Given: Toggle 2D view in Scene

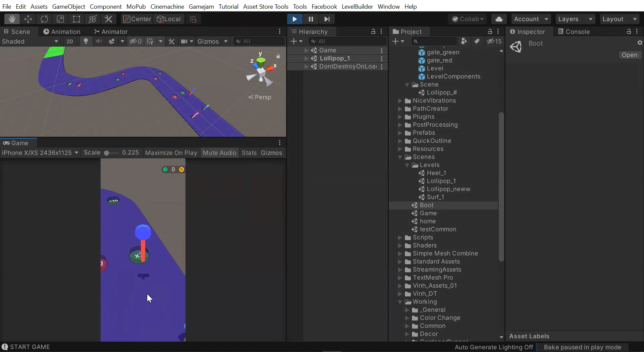Looking at the screenshot, I should coord(70,41).
